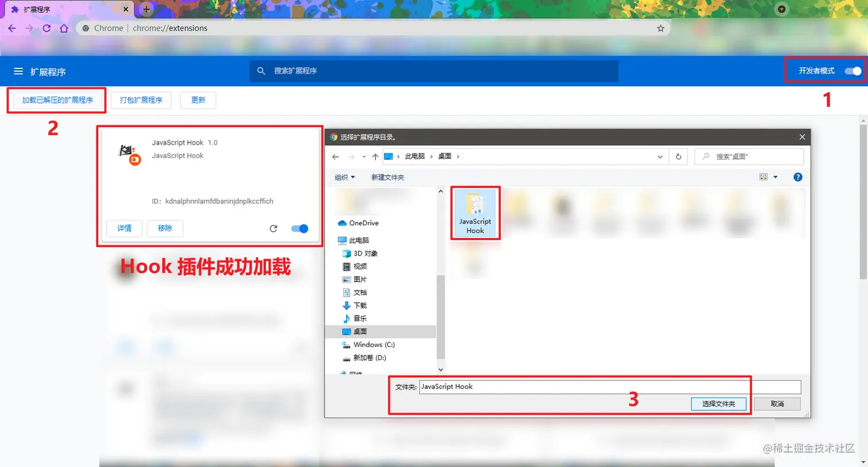Select 音乐 folder in the tree
Image resolution: width=868 pixels, height=467 pixels.
pyautogui.click(x=355, y=318)
